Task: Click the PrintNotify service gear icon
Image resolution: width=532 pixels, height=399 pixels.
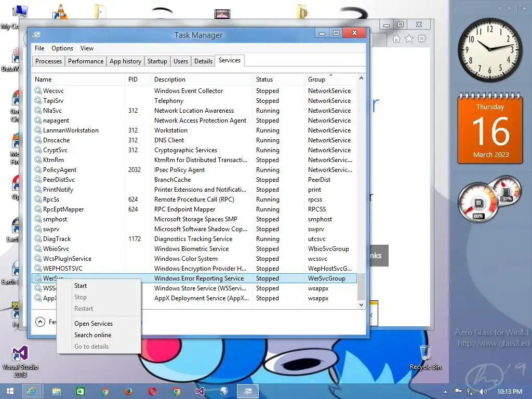Action: click(x=37, y=189)
